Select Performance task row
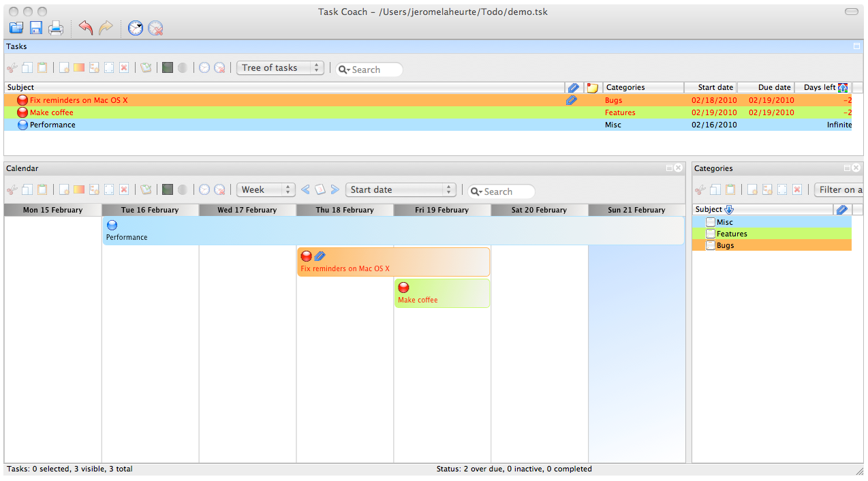This screenshot has width=868, height=481. (x=428, y=125)
